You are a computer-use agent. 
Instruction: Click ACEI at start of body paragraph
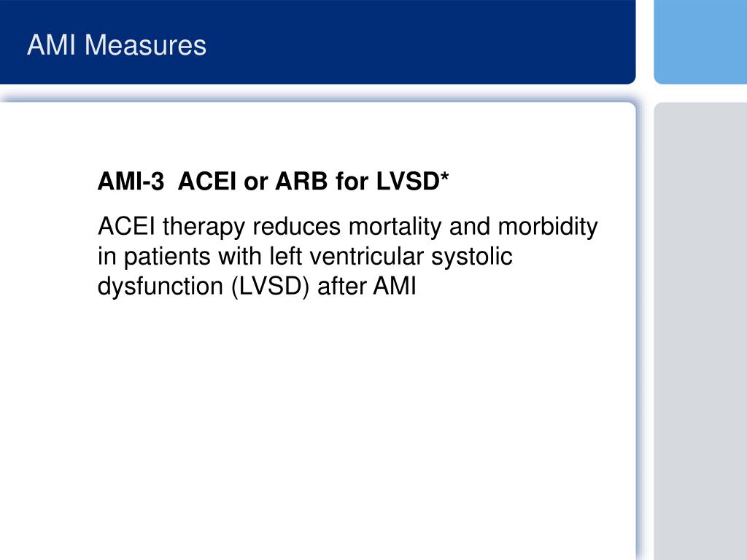pyautogui.click(x=126, y=226)
